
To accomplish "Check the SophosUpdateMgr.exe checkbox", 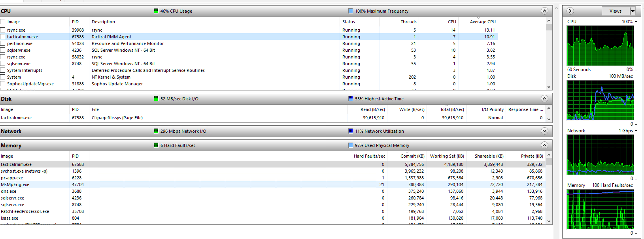I will tap(3, 84).
